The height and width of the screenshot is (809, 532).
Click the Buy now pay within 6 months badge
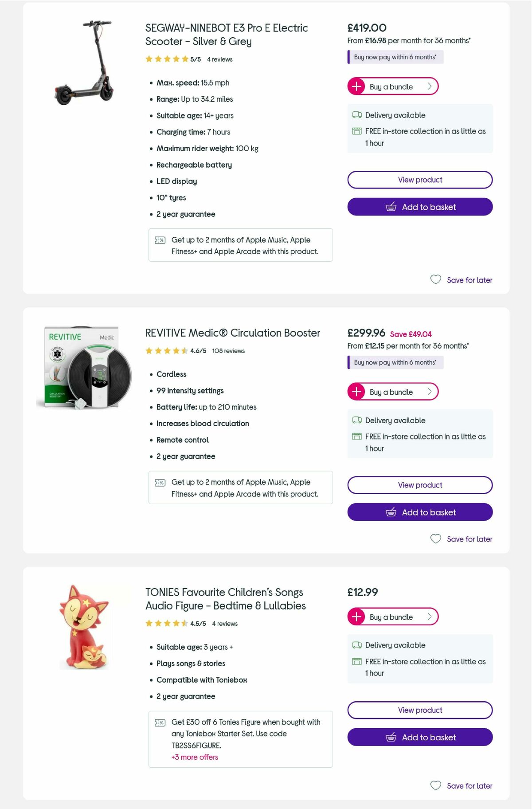coord(395,57)
